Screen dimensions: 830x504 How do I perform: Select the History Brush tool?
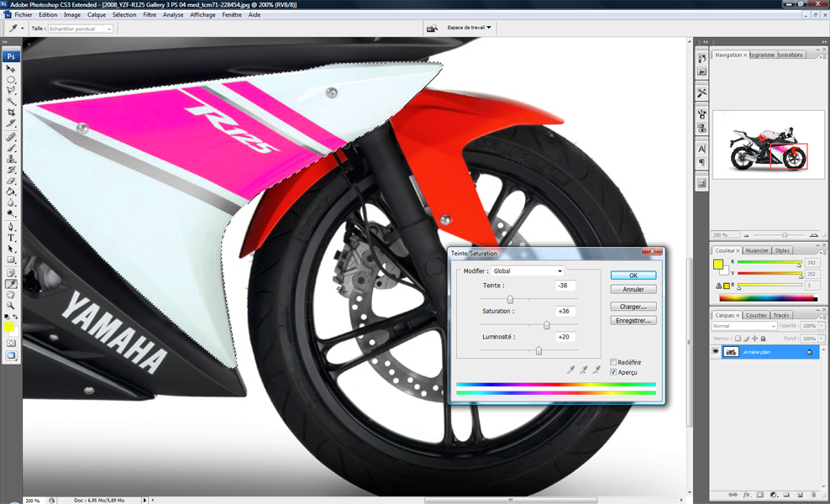point(11,170)
